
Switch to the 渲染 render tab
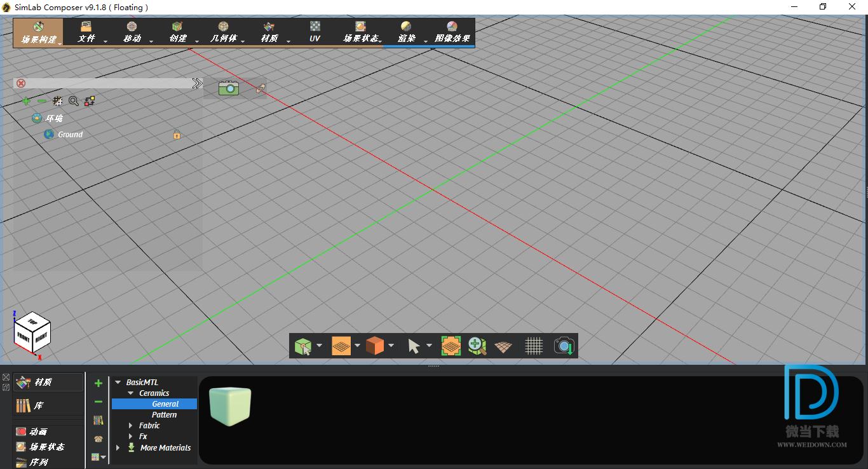[407, 32]
